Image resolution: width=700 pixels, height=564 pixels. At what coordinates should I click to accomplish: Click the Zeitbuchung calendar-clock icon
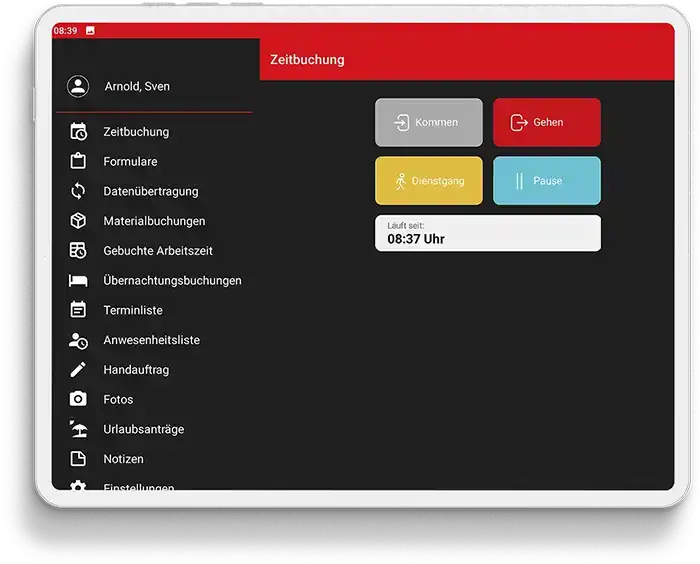[78, 132]
